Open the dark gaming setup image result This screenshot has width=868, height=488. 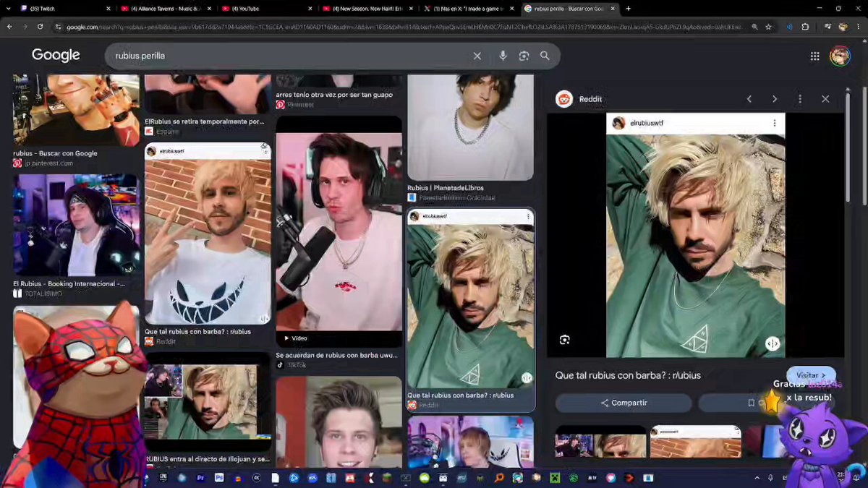click(76, 224)
